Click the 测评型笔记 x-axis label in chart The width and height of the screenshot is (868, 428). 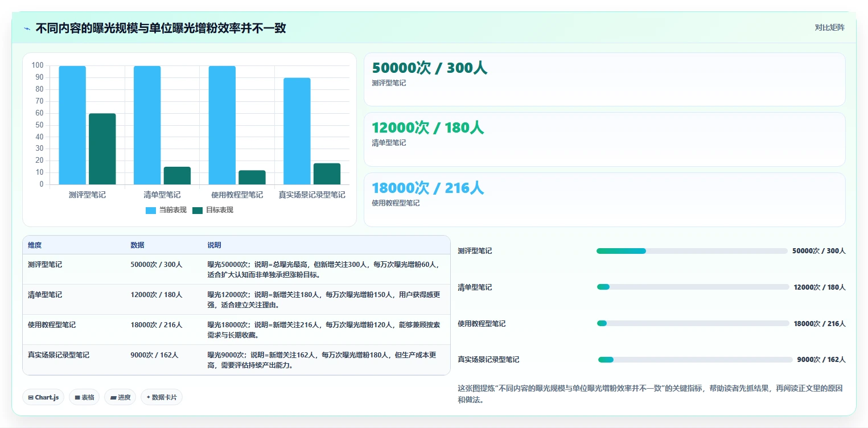point(87,195)
